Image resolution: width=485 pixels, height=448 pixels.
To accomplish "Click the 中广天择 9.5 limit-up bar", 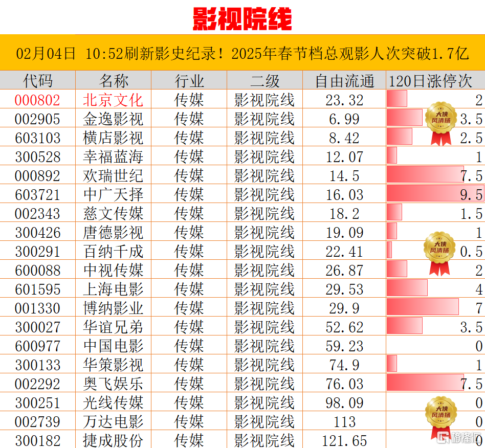I will pos(435,193).
